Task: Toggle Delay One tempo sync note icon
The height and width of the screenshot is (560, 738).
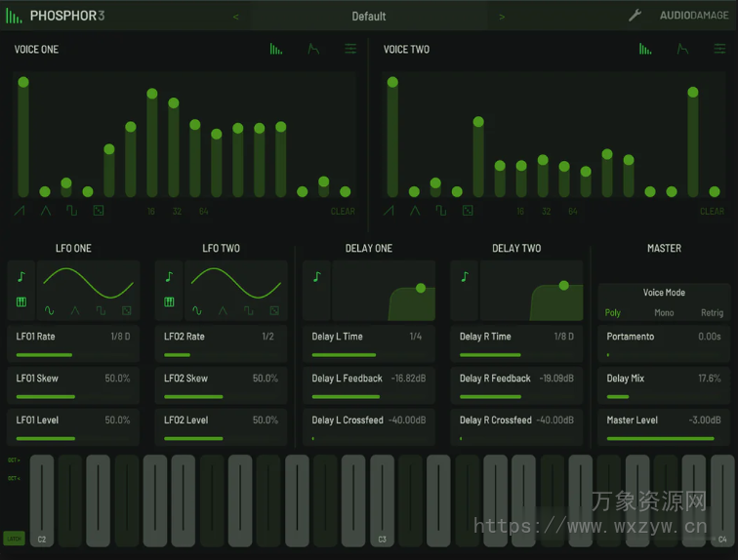Action: coord(317,277)
